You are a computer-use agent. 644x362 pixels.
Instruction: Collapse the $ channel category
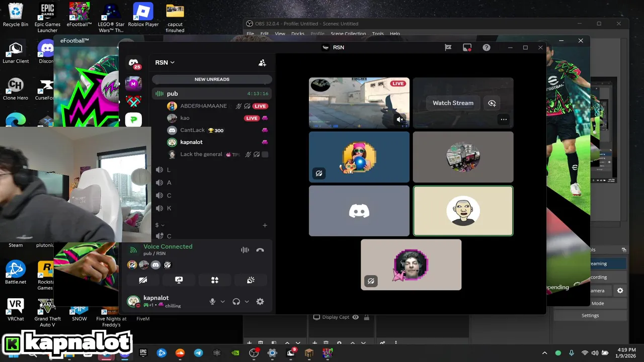pyautogui.click(x=160, y=225)
